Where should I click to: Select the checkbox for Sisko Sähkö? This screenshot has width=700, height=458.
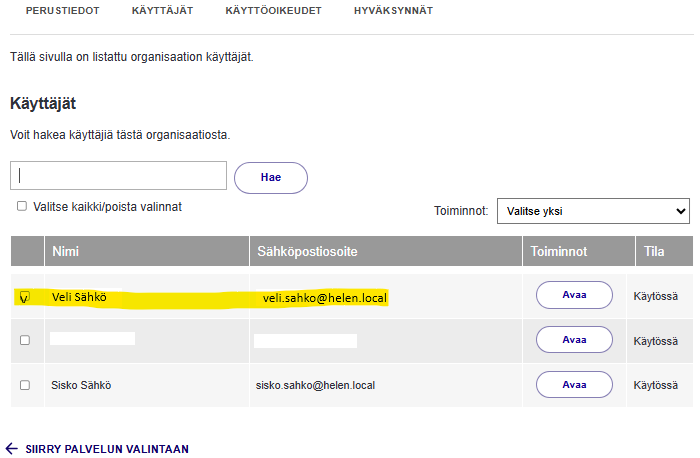(x=25, y=384)
